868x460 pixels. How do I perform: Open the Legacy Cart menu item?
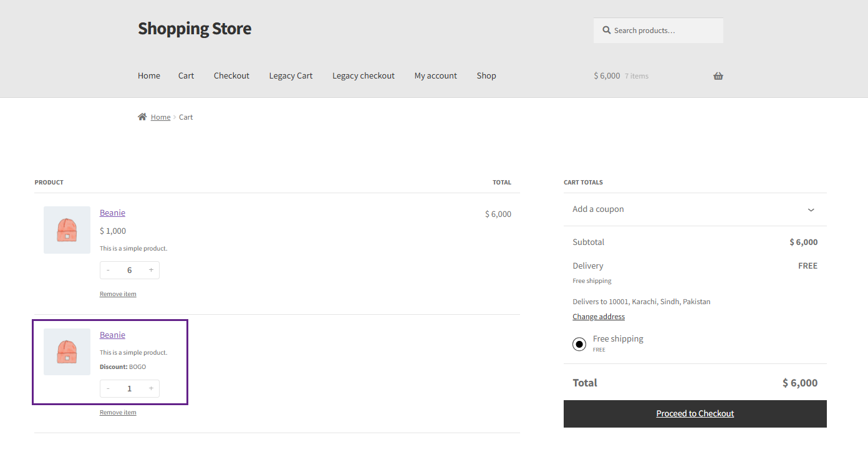click(x=291, y=75)
